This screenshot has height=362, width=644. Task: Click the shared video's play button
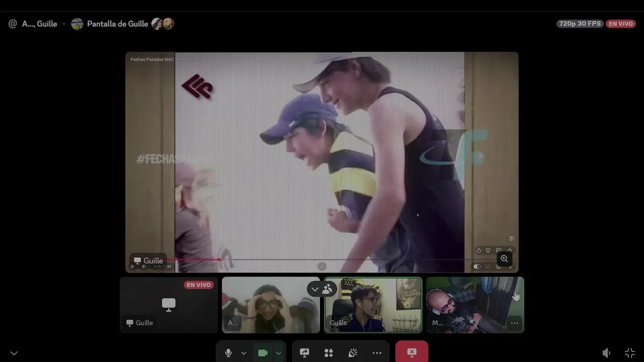[133, 266]
